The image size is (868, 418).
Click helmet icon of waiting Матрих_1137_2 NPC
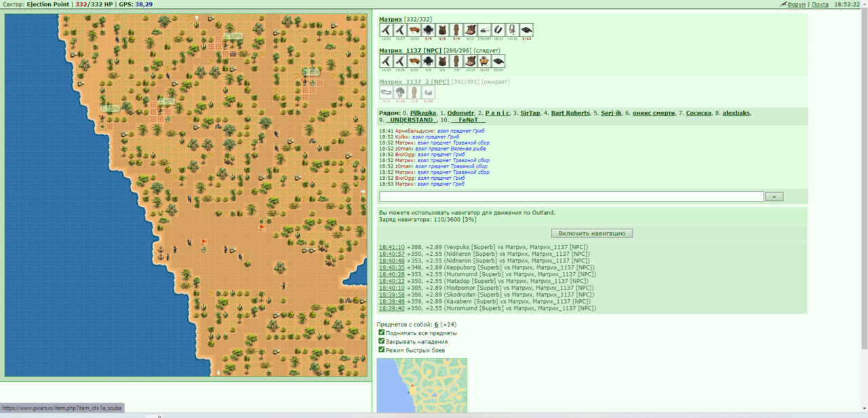pyautogui.click(x=400, y=92)
